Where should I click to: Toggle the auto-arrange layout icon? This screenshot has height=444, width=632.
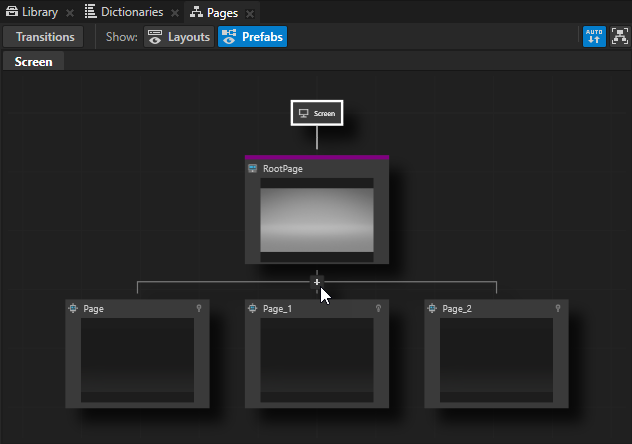tap(594, 37)
